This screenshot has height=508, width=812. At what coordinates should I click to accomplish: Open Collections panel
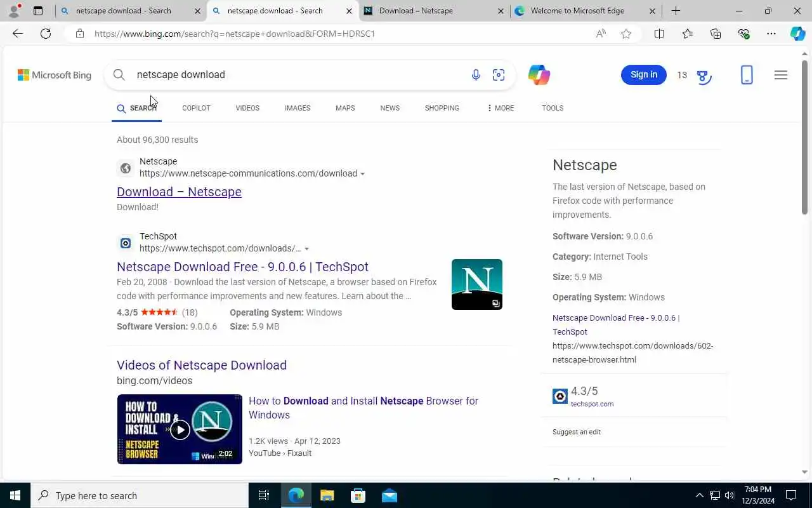716,34
